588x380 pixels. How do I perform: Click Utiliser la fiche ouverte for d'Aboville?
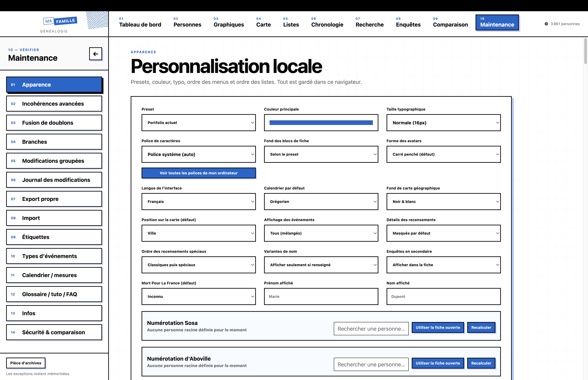438,363
